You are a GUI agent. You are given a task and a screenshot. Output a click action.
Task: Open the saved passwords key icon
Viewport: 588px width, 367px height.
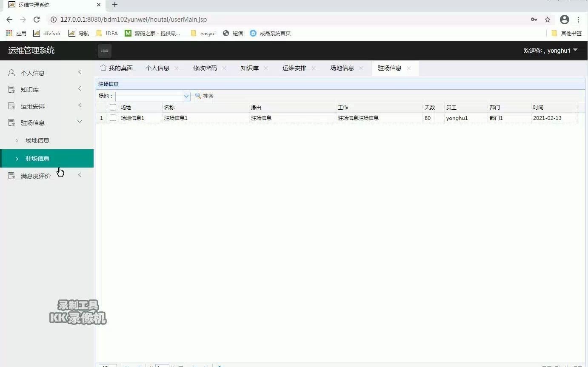point(534,20)
